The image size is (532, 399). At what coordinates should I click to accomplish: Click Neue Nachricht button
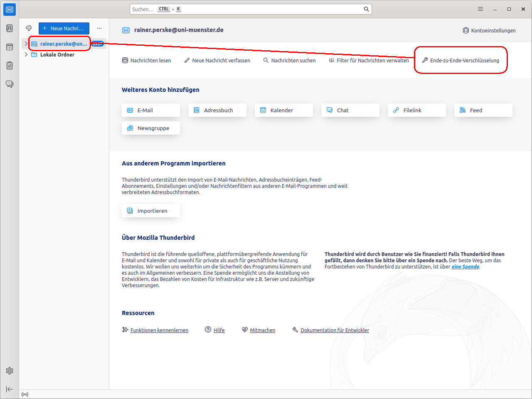click(x=64, y=28)
